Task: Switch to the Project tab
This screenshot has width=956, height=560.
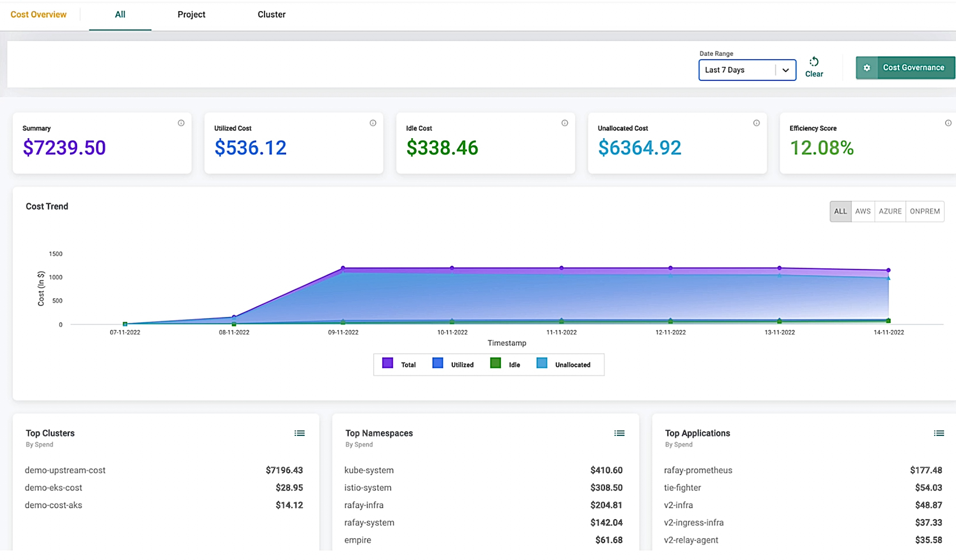Action: pyautogui.click(x=191, y=14)
